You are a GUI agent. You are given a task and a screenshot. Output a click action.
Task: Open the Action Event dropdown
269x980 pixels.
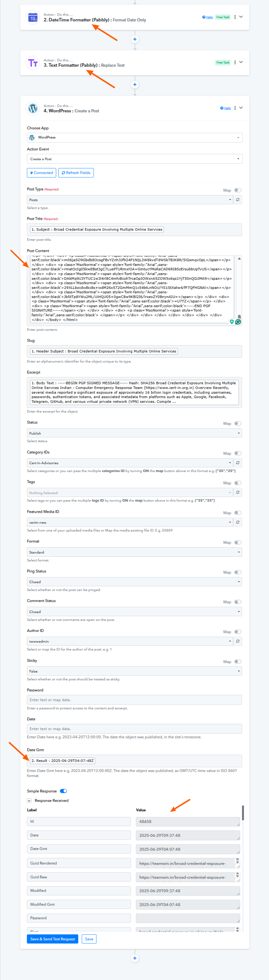tap(134, 159)
